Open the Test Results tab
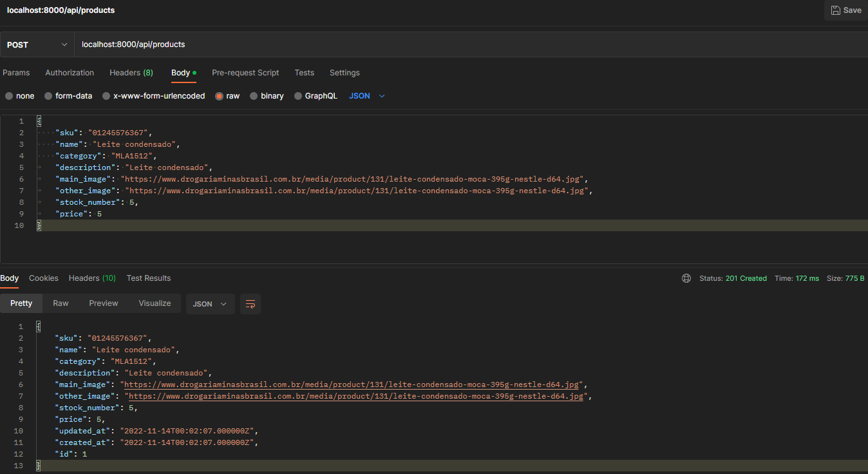 pos(148,278)
